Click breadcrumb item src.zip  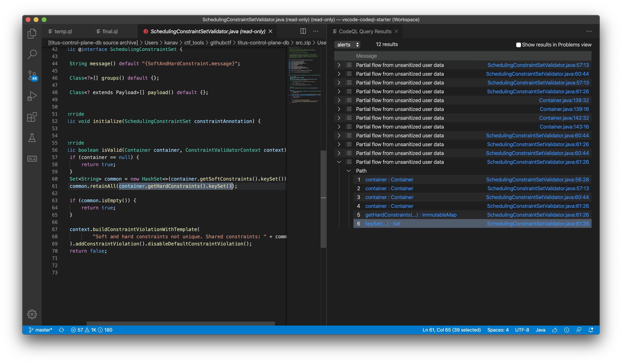coord(303,43)
